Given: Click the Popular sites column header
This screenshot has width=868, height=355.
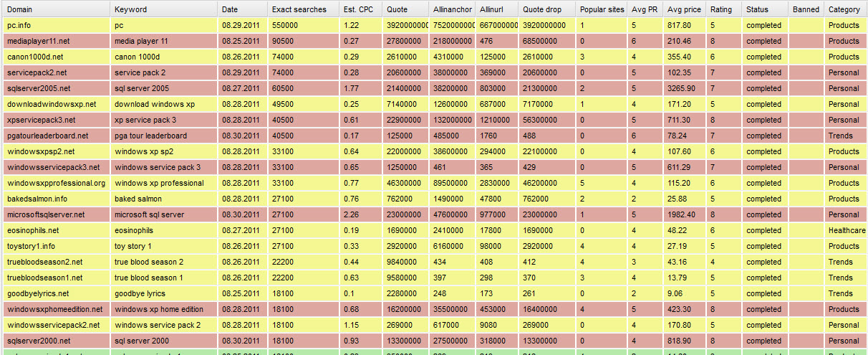Looking at the screenshot, I should pyautogui.click(x=602, y=9).
